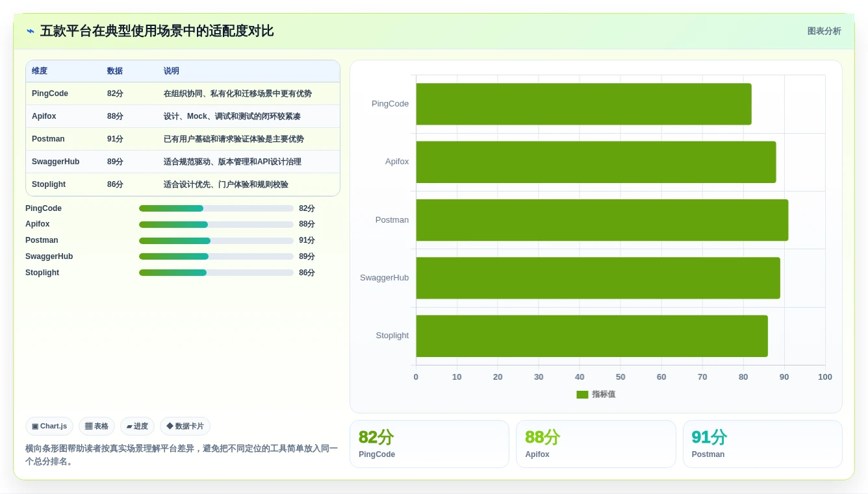Click the Apifox bar in the chart
Image resolution: width=868 pixels, height=494 pixels.
coord(596,162)
